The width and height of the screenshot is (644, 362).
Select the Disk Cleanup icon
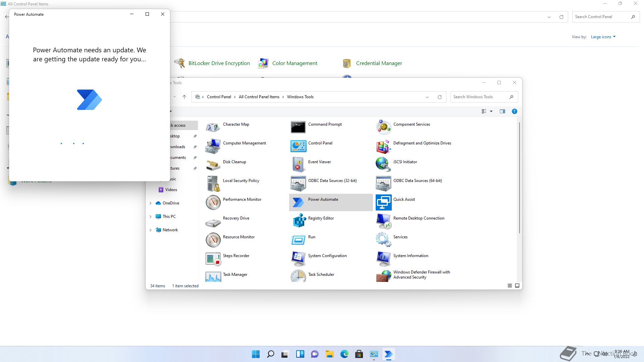click(x=213, y=165)
